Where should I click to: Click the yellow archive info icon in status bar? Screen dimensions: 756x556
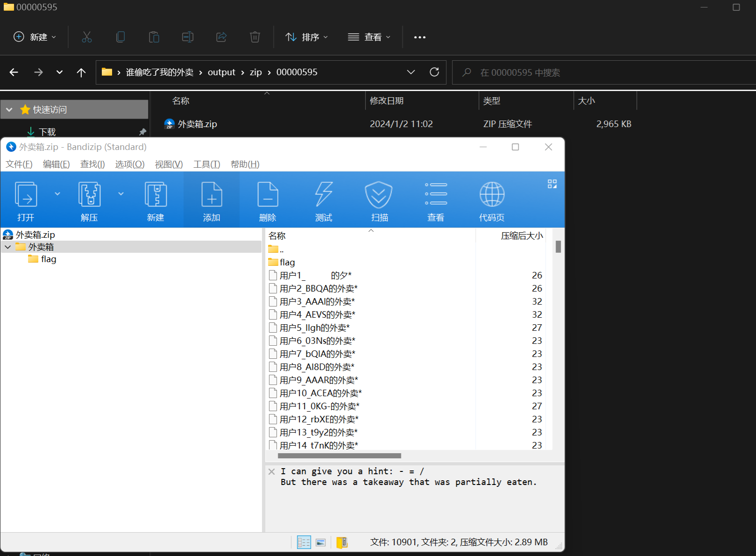[x=342, y=542]
